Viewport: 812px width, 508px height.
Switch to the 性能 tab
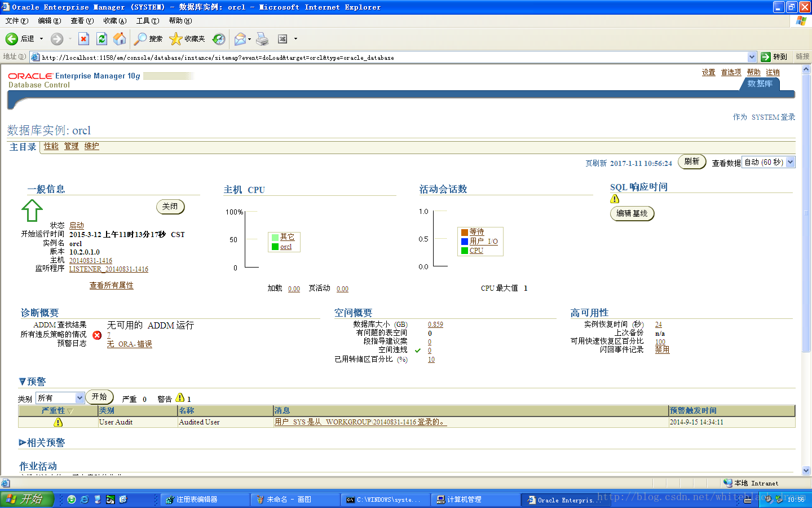(x=51, y=146)
